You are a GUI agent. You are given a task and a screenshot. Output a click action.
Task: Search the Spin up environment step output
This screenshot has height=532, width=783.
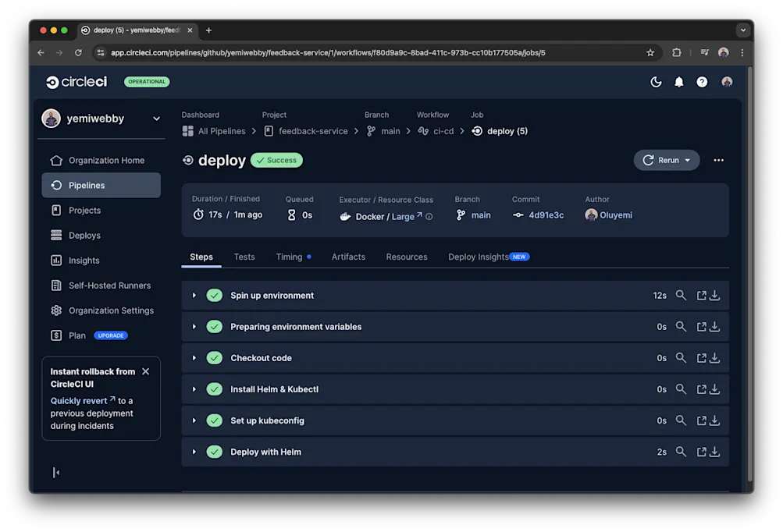click(681, 295)
